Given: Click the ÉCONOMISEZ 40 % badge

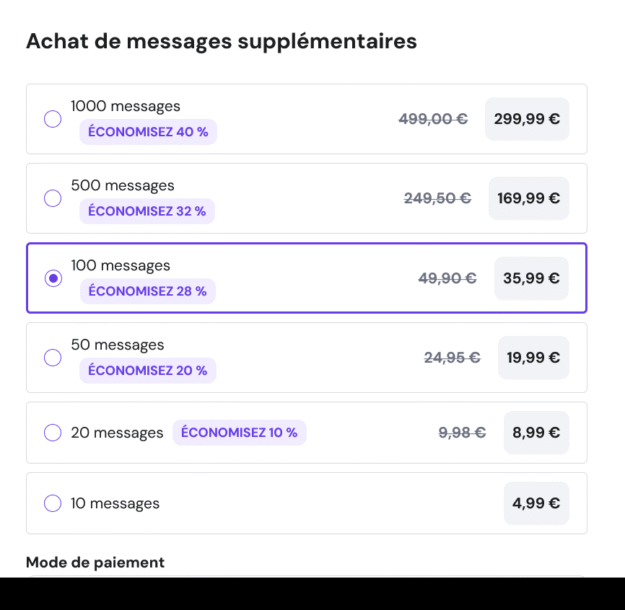Looking at the screenshot, I should click(148, 132).
